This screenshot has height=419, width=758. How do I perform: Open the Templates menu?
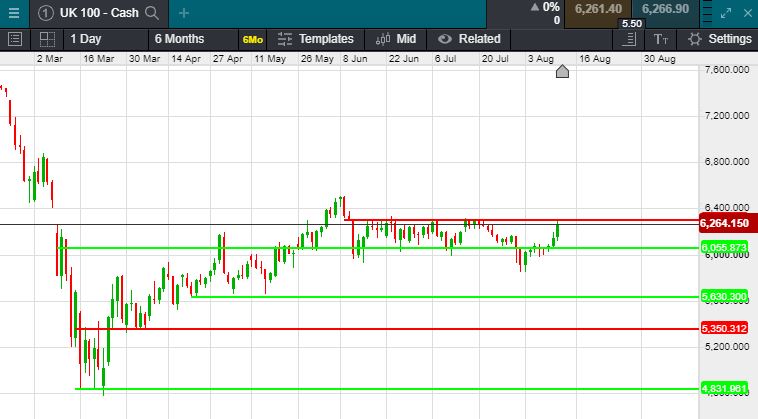[316, 39]
